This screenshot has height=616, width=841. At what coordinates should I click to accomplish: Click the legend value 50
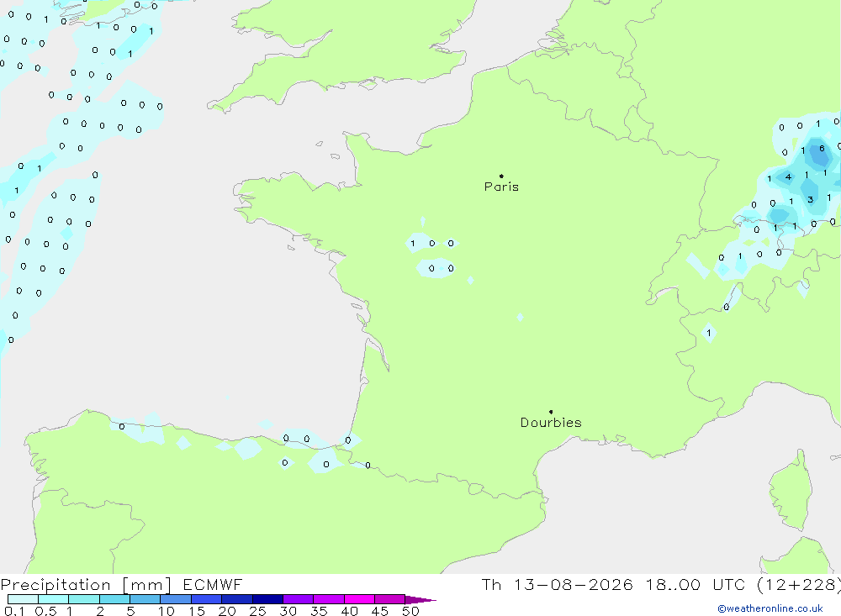[x=411, y=611]
